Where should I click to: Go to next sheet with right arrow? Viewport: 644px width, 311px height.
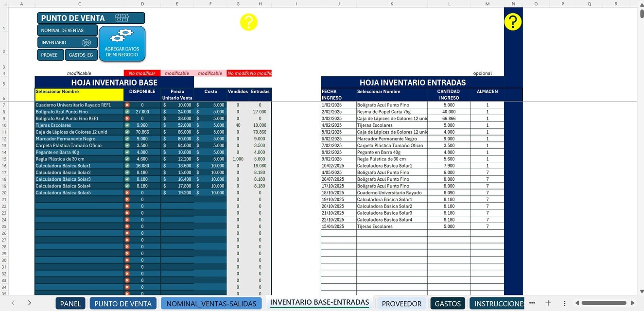tap(30, 303)
